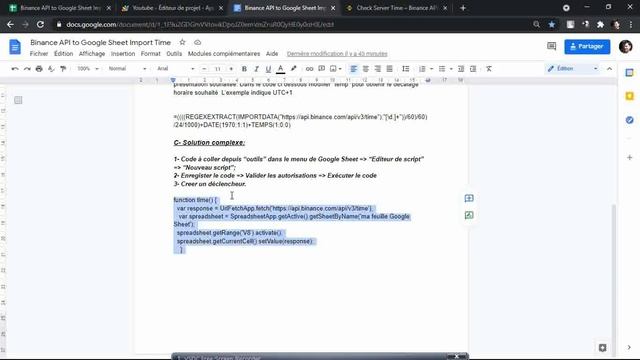Apply a numbered list

(x=422, y=69)
